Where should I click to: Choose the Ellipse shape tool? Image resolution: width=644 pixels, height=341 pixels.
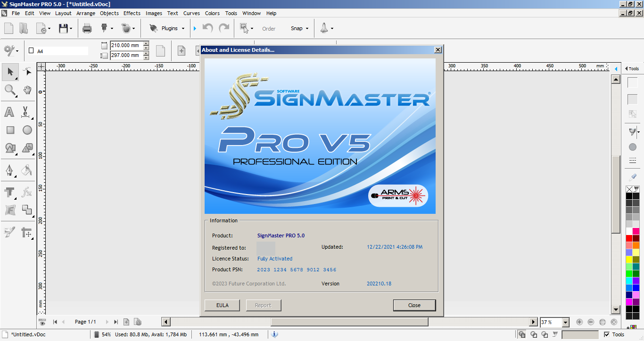click(x=27, y=130)
